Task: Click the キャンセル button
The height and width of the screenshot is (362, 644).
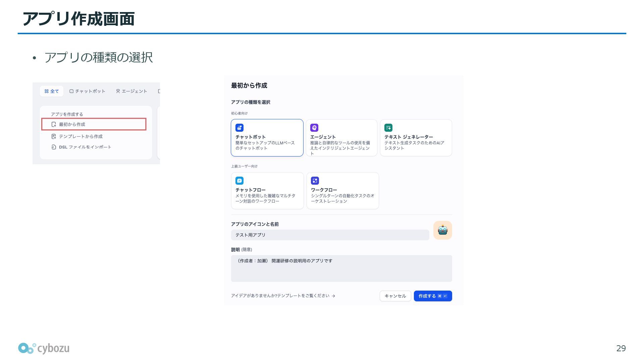Action: click(395, 296)
